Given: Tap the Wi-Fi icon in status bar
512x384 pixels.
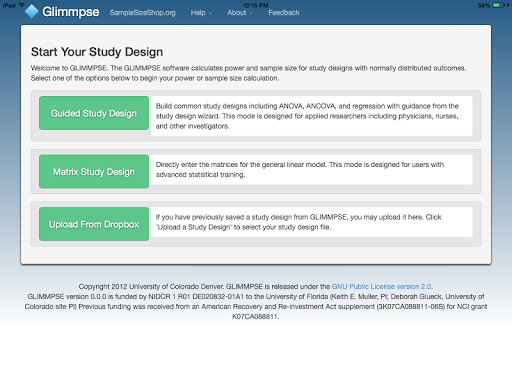Looking at the screenshot, I should (22, 5).
